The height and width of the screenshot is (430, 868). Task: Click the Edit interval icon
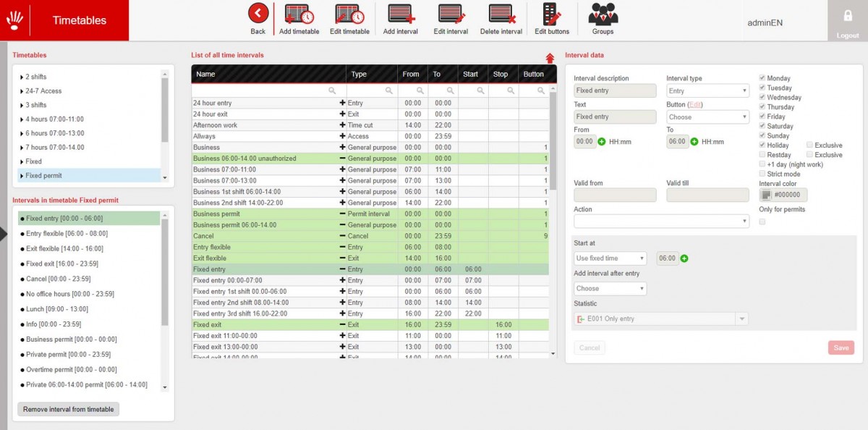tap(451, 14)
